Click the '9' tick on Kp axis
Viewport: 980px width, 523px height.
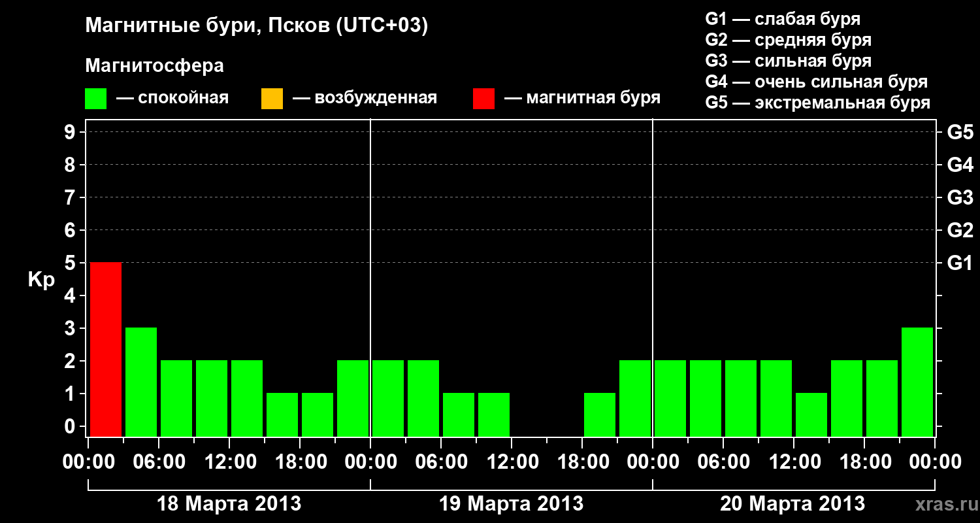pos(71,133)
